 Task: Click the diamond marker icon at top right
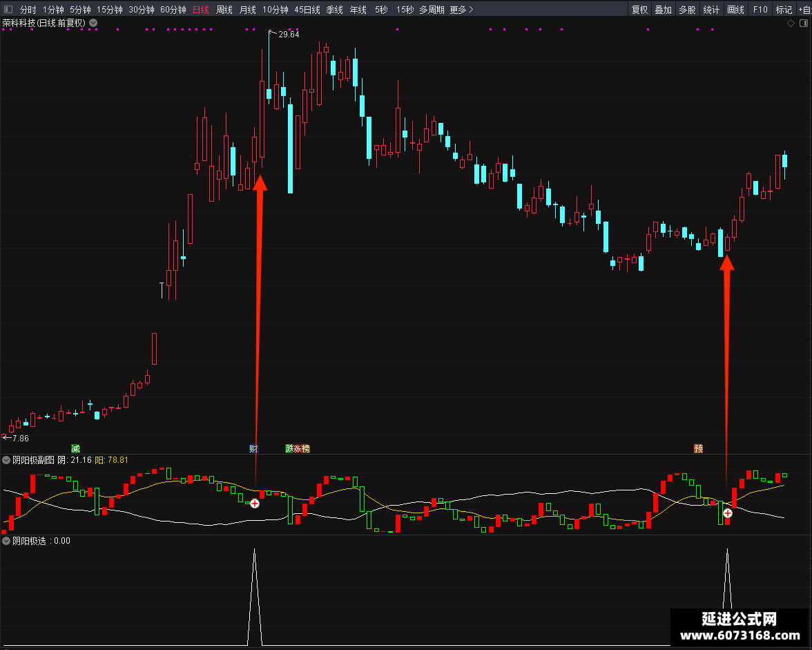tap(791, 23)
